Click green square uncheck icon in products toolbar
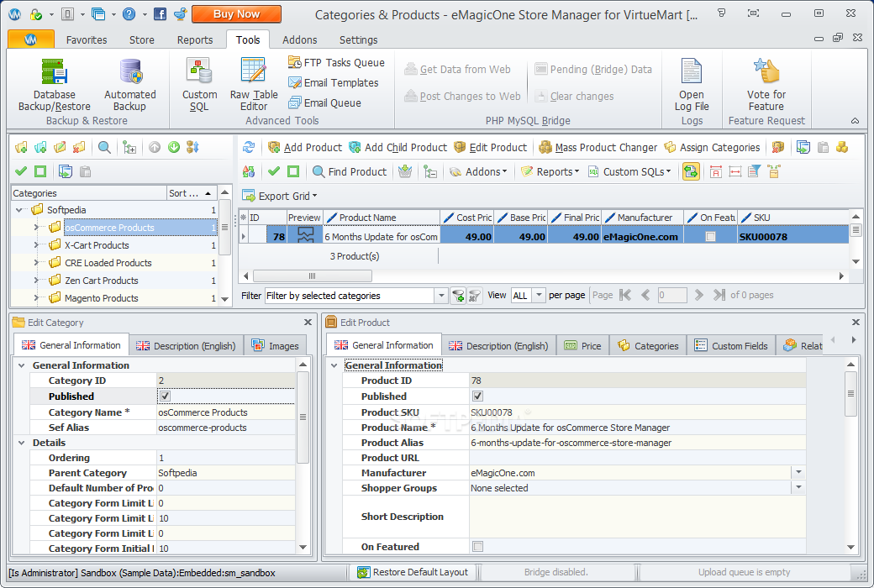This screenshot has width=874, height=588. (x=293, y=171)
